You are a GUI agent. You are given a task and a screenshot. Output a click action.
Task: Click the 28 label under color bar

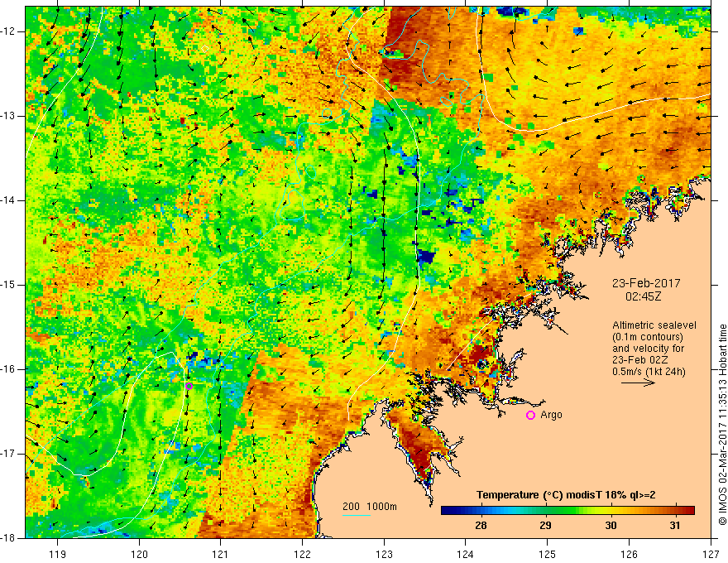pos(481,526)
